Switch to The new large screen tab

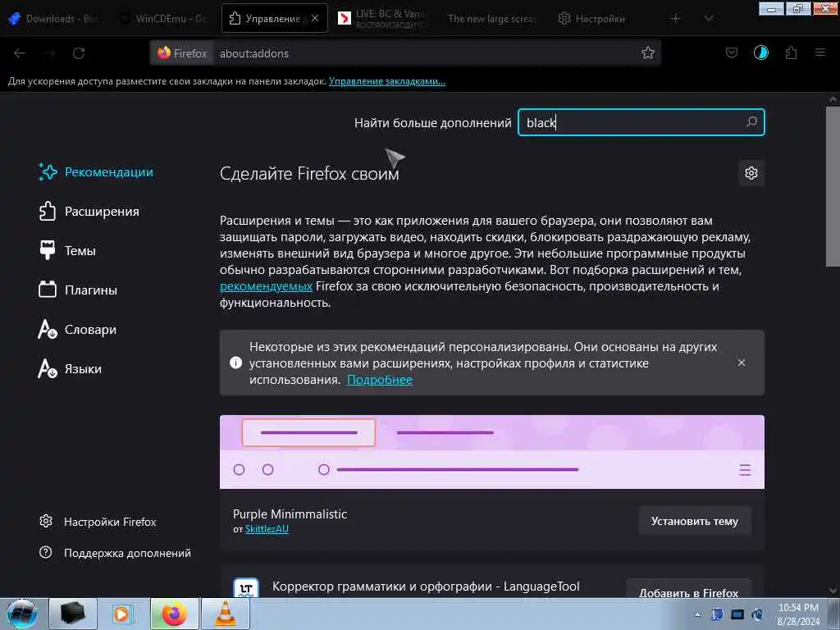[492, 18]
